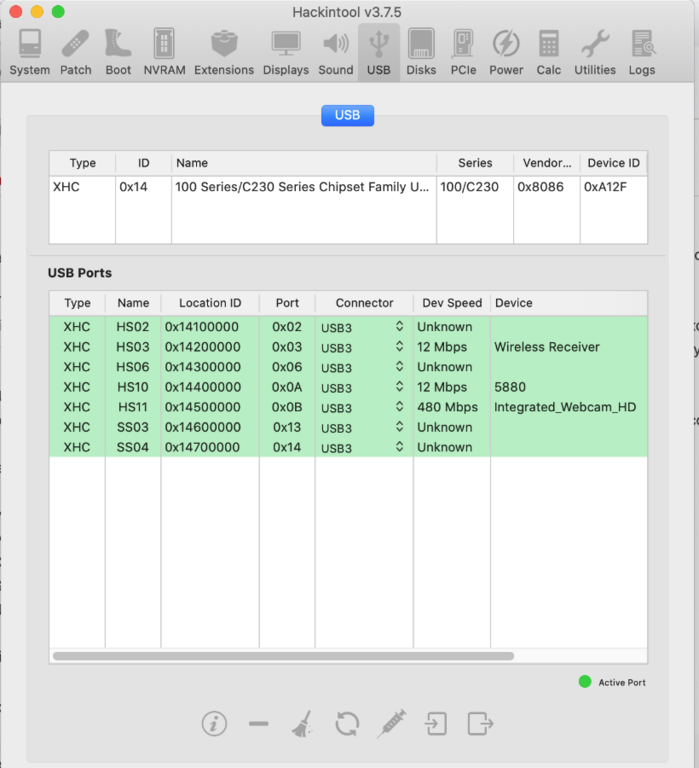Click the Info icon in bottom toolbar
Image resolution: width=699 pixels, height=768 pixels.
pos(214,723)
